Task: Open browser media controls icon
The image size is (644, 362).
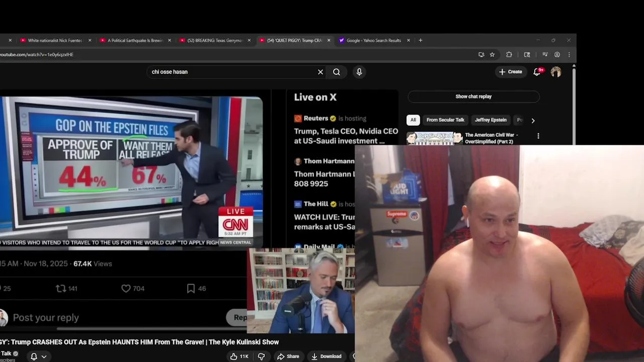Action: (x=545, y=54)
